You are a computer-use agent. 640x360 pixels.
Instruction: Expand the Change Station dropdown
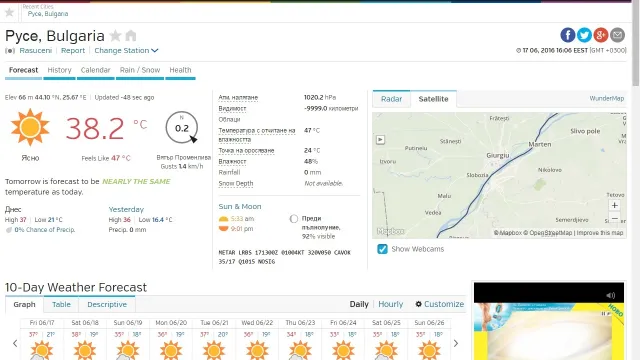coord(126,51)
